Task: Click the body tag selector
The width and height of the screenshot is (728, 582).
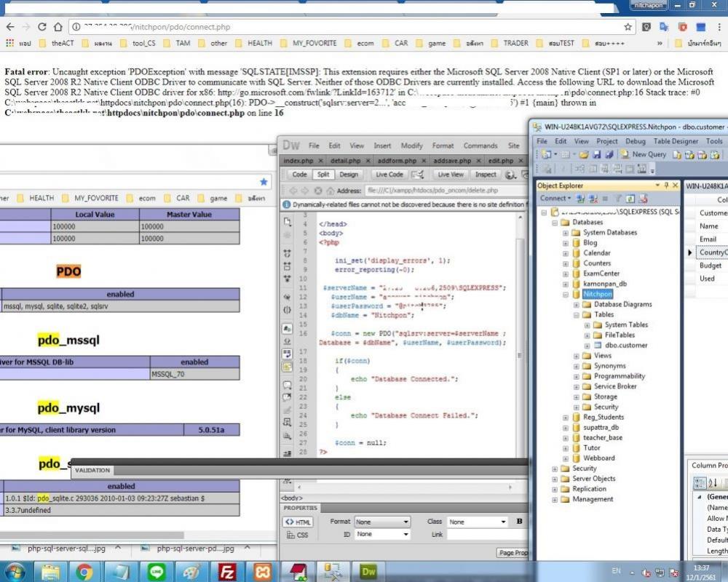Action: pyautogui.click(x=292, y=498)
